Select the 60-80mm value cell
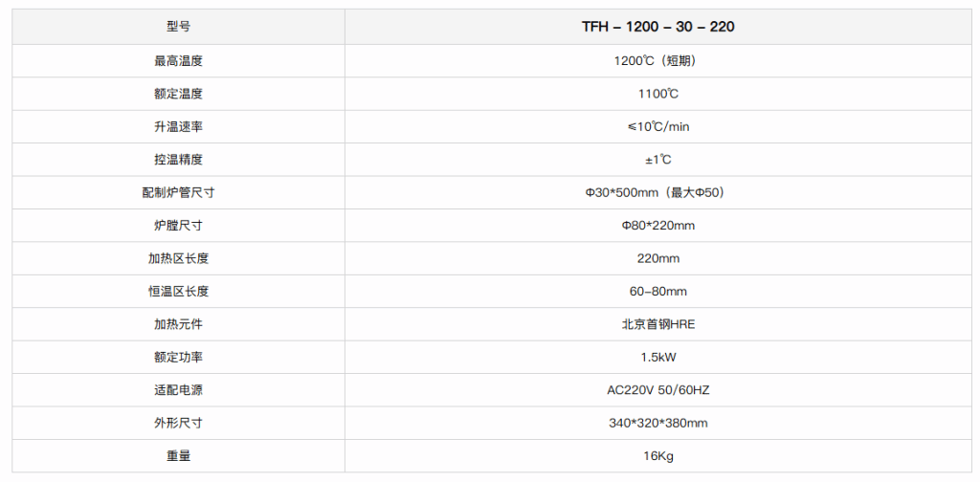 click(658, 292)
